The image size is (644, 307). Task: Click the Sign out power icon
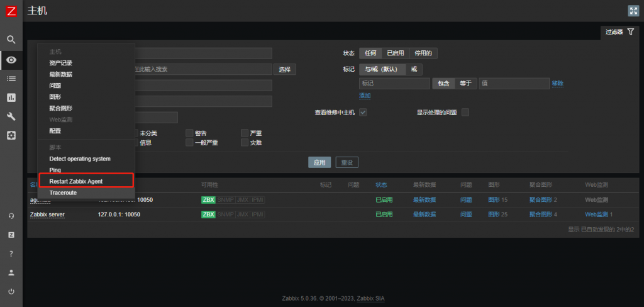(x=11, y=291)
